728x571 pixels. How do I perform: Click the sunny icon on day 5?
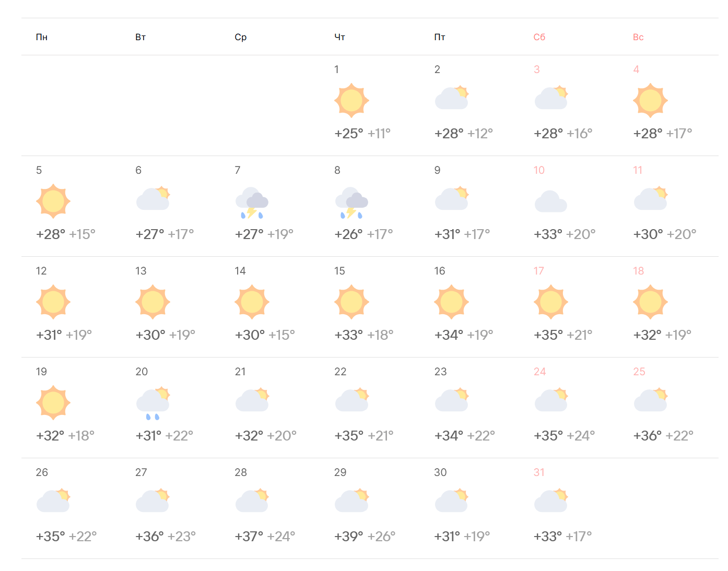[x=53, y=201]
